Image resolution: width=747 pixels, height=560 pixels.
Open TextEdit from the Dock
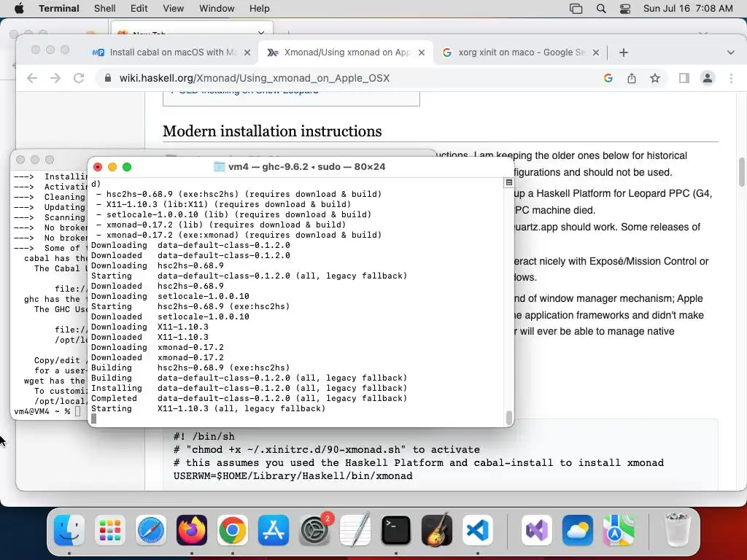coord(355,530)
